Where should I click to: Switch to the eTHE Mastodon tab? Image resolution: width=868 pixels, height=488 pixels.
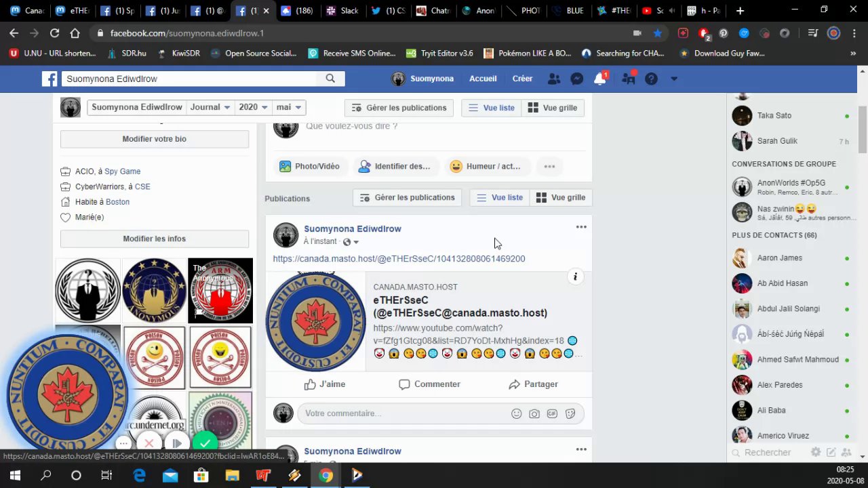click(73, 11)
